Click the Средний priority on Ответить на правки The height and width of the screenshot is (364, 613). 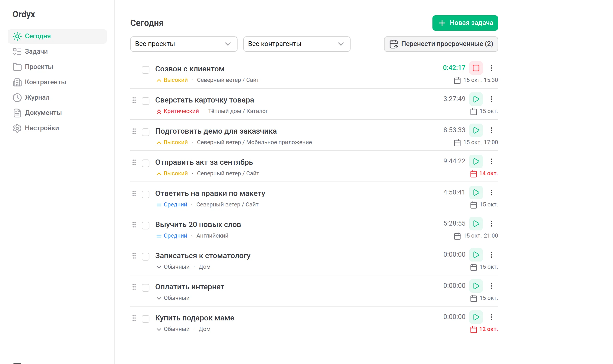172,205
